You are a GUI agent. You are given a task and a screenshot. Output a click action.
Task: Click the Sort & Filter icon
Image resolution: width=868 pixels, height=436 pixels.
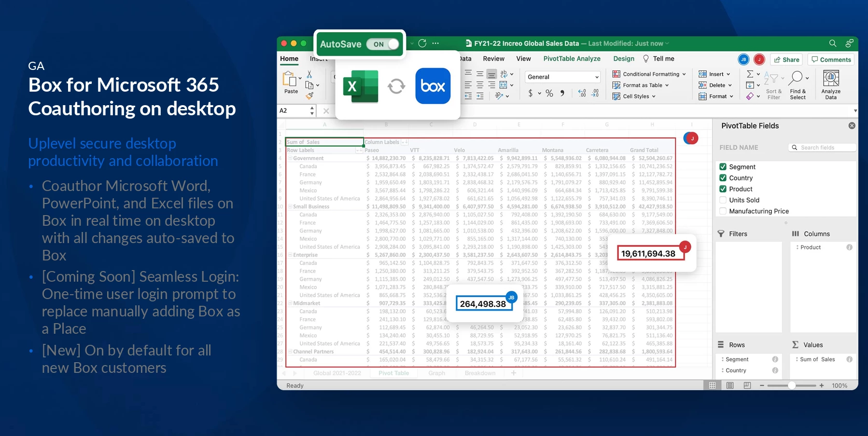(x=771, y=79)
